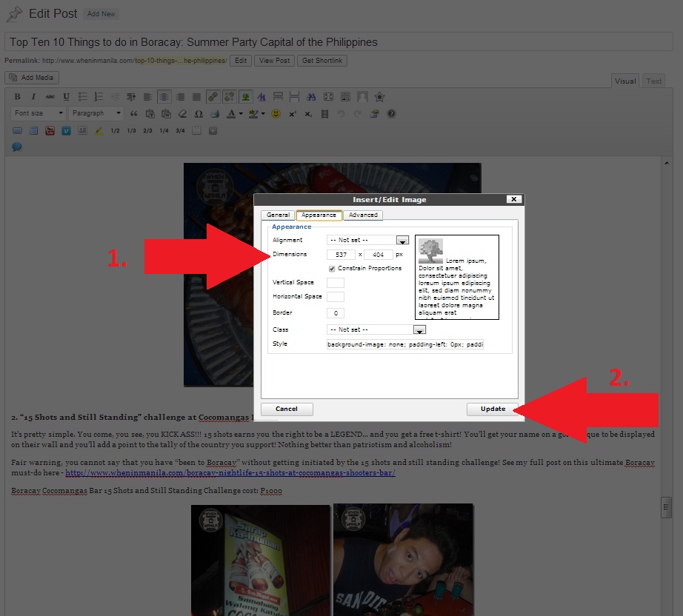Screen dimensions: 683x616
Task: Click the omega special character icon
Action: 199,114
